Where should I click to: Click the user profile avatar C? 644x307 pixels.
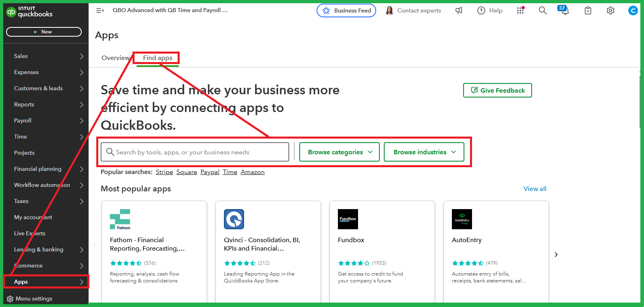tap(633, 10)
